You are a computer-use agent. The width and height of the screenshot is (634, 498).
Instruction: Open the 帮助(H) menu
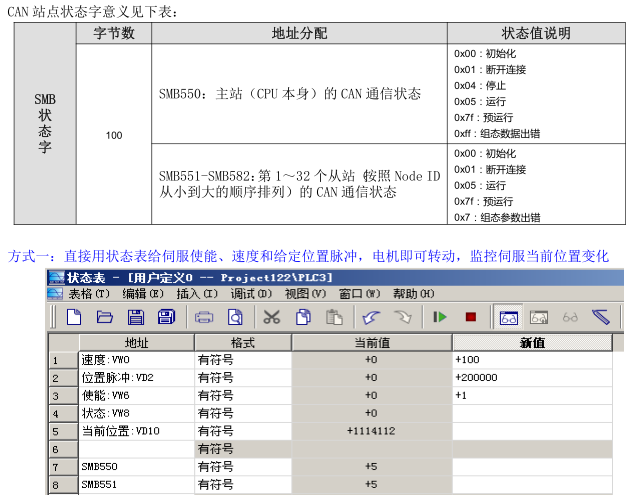click(x=414, y=294)
